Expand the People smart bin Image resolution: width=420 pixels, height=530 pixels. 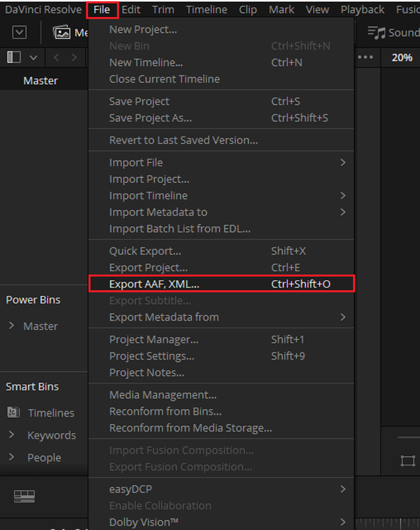coord(11,457)
